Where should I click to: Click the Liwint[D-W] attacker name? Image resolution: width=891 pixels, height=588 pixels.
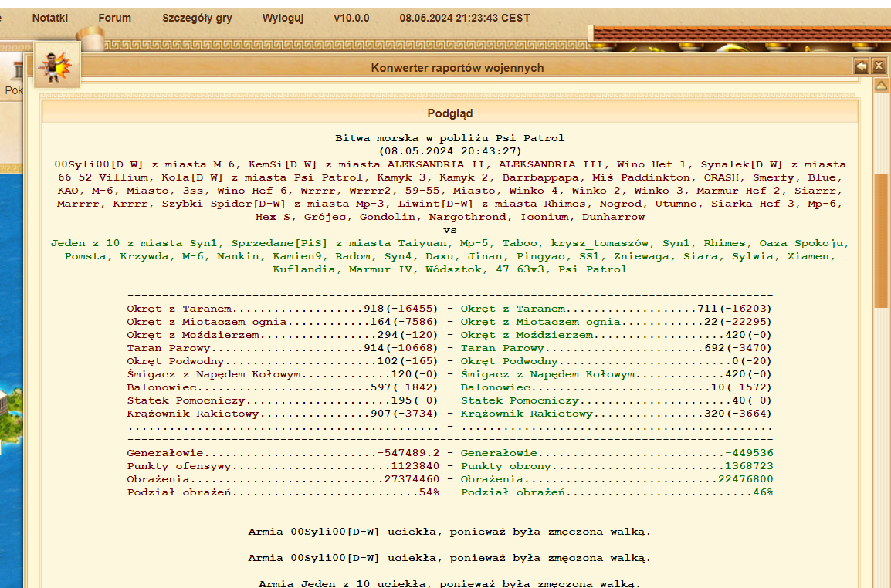click(x=435, y=204)
